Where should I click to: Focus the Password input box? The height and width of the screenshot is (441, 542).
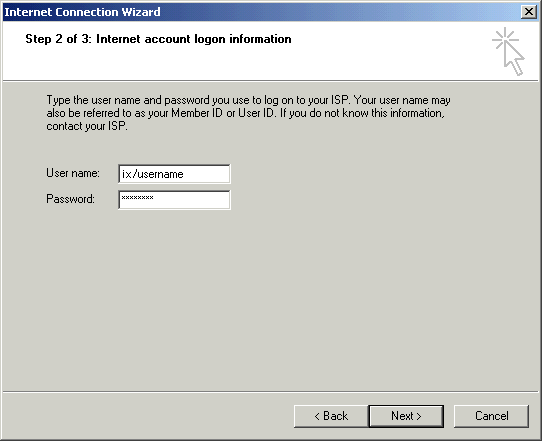click(174, 200)
